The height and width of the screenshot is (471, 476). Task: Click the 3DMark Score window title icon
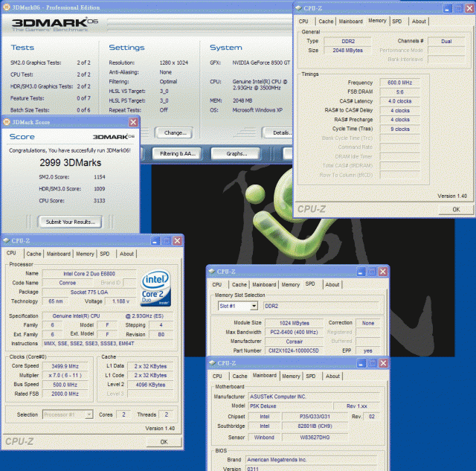tap(7, 122)
